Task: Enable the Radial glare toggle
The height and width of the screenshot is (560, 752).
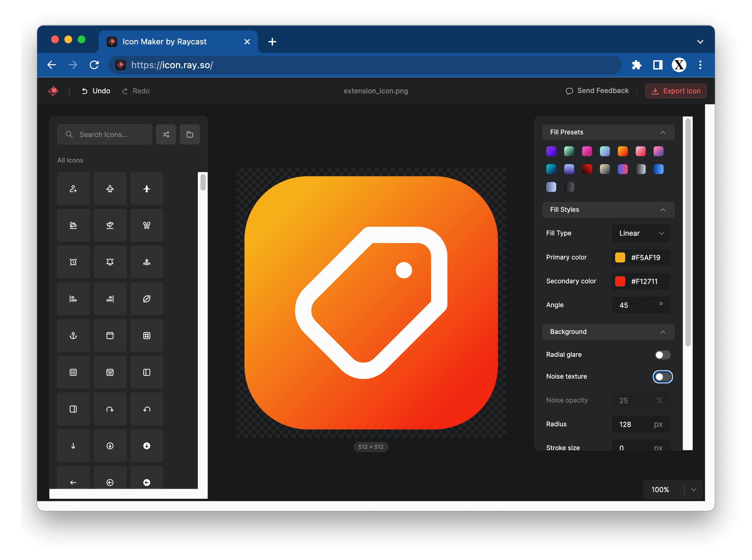Action: pos(662,355)
